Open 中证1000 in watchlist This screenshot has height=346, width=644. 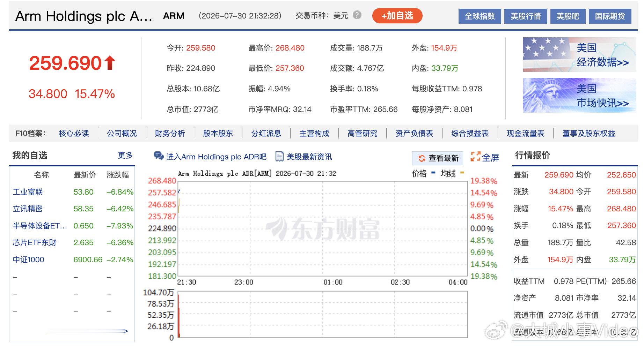click(x=28, y=259)
